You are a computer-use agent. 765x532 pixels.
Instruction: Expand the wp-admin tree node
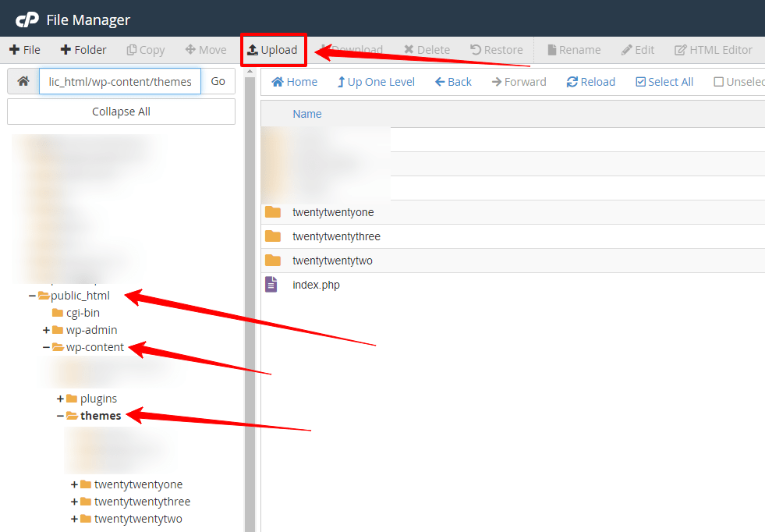point(46,331)
